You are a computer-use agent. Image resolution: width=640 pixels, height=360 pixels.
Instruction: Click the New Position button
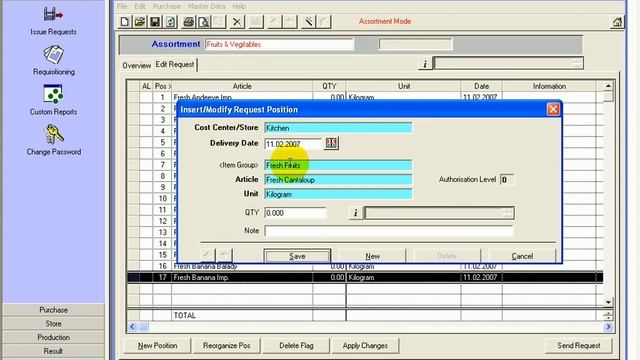click(157, 345)
